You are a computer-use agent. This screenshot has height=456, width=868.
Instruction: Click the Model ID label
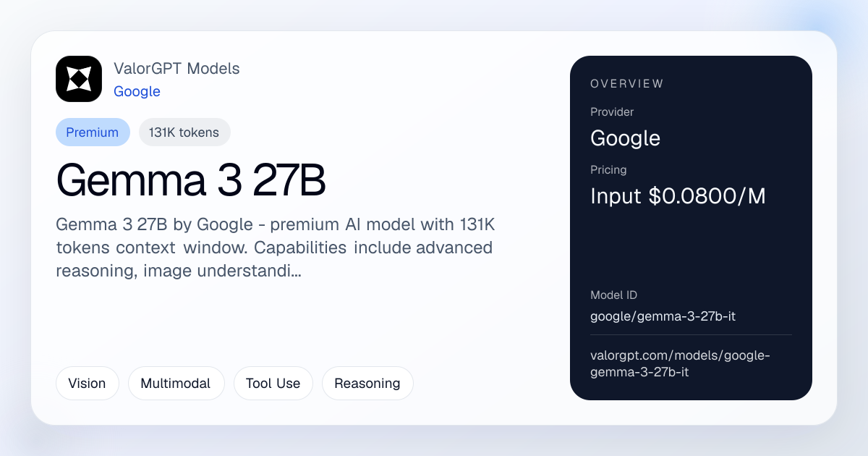pyautogui.click(x=613, y=295)
